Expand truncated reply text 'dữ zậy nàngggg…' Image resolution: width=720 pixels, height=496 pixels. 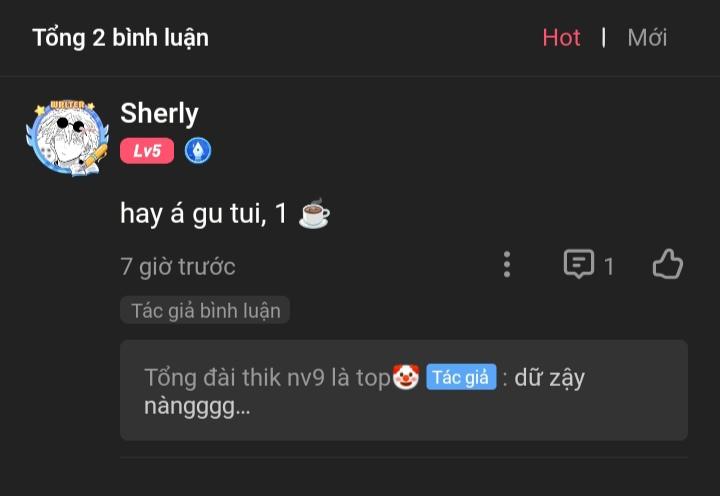tap(364, 392)
